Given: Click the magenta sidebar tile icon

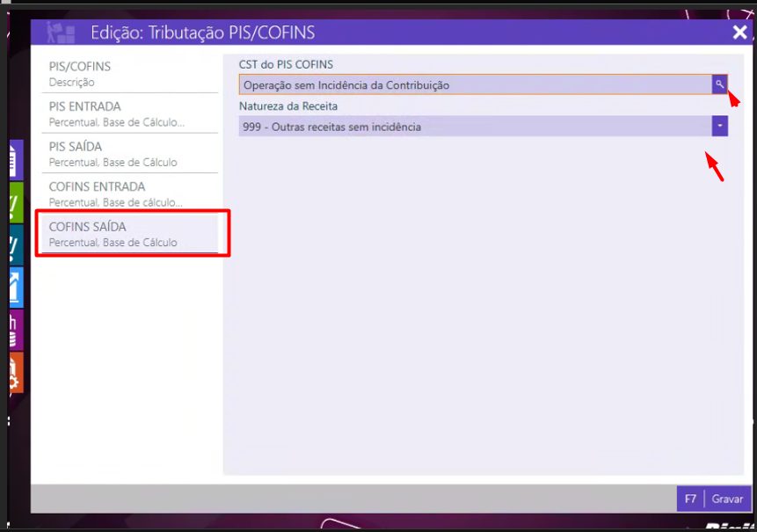Looking at the screenshot, I should point(16,329).
